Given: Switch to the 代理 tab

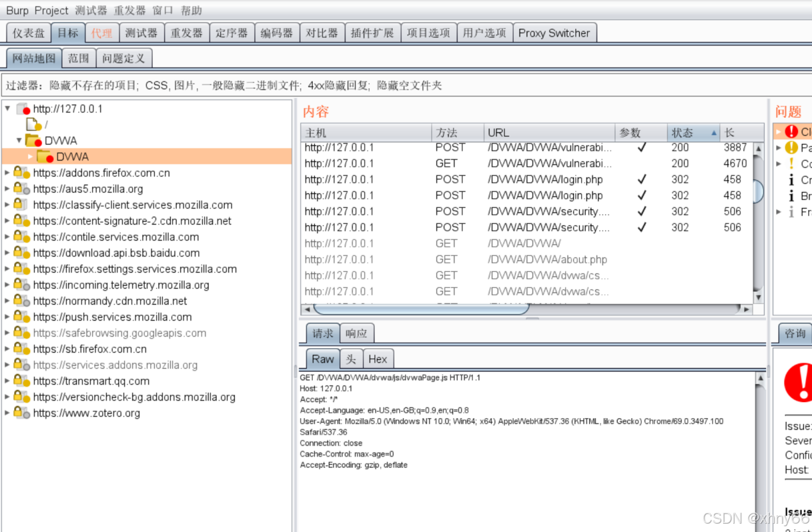Looking at the screenshot, I should point(101,33).
